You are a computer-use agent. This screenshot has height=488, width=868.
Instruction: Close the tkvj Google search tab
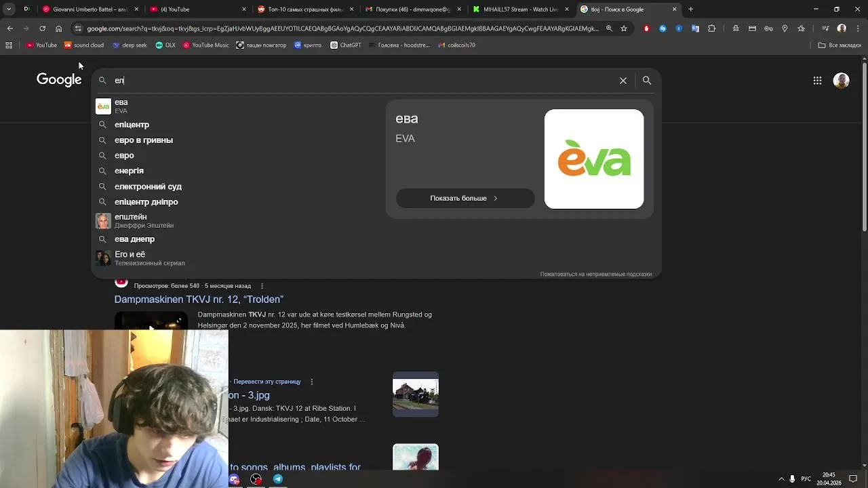click(674, 9)
